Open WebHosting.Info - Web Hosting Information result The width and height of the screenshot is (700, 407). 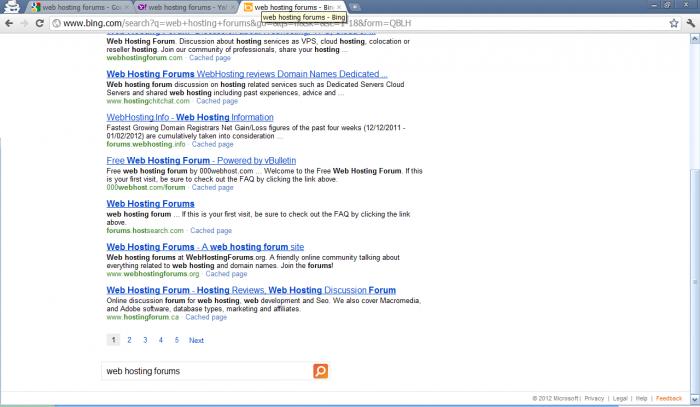click(190, 117)
